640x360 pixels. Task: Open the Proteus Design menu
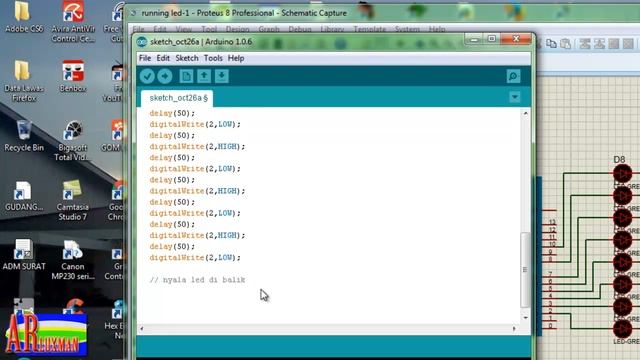pyautogui.click(x=237, y=29)
